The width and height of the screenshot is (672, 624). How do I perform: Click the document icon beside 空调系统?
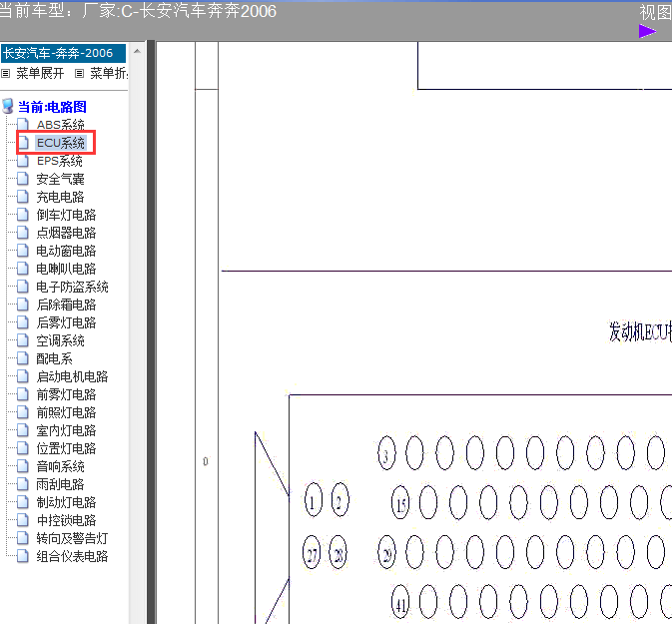[23, 340]
